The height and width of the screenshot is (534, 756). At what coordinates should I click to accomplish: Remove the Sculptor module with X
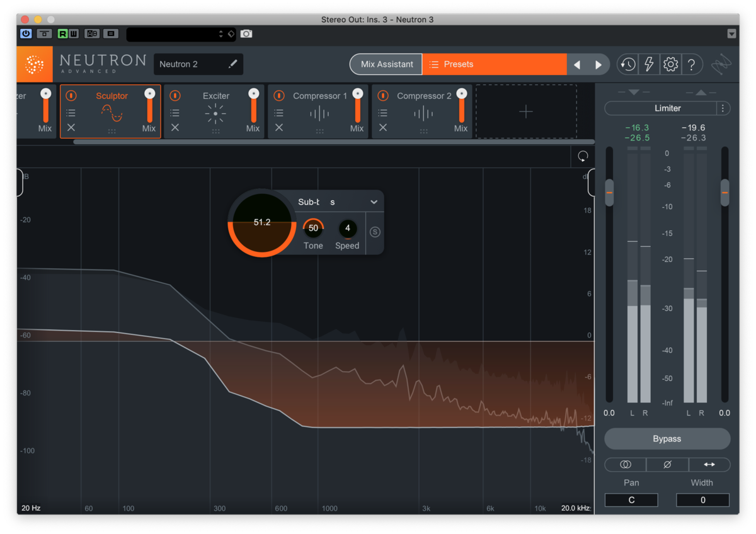click(x=71, y=127)
